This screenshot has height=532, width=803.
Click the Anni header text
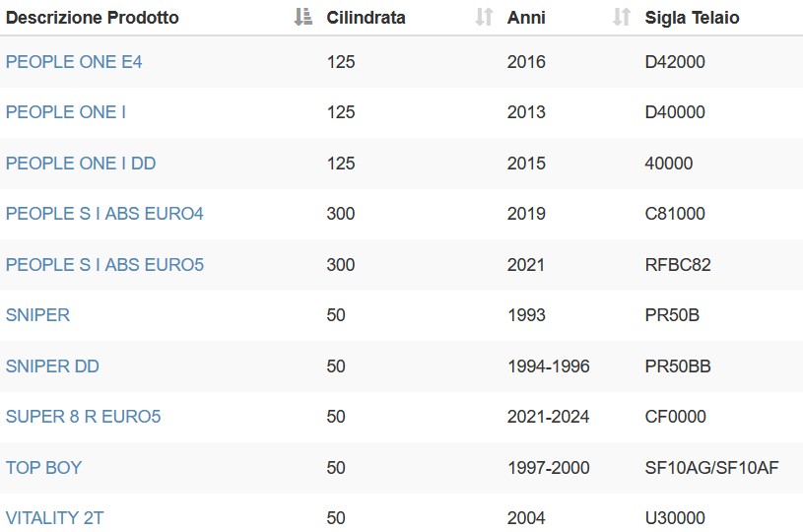point(526,18)
